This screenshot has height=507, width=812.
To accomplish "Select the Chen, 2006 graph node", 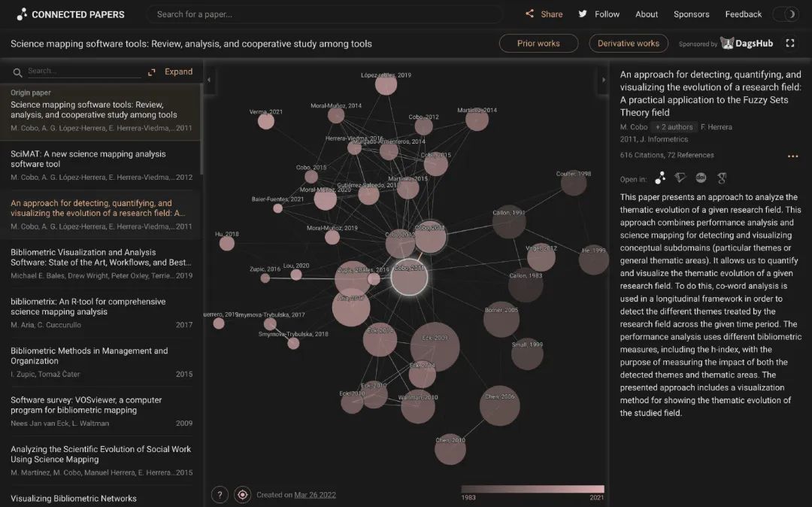I will pyautogui.click(x=500, y=405).
